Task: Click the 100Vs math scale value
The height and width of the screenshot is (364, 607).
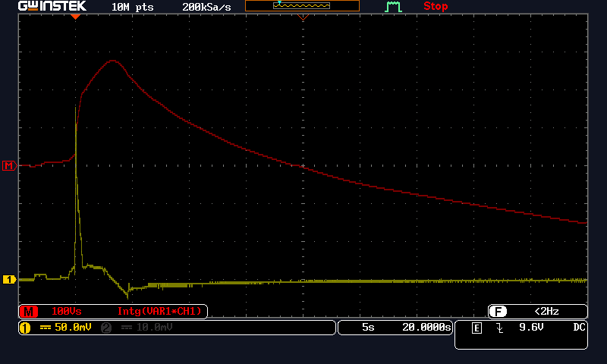Action: click(67, 311)
